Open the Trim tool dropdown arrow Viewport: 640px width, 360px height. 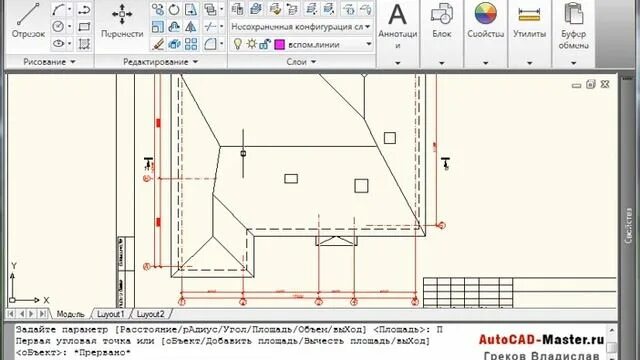pyautogui.click(x=222, y=27)
